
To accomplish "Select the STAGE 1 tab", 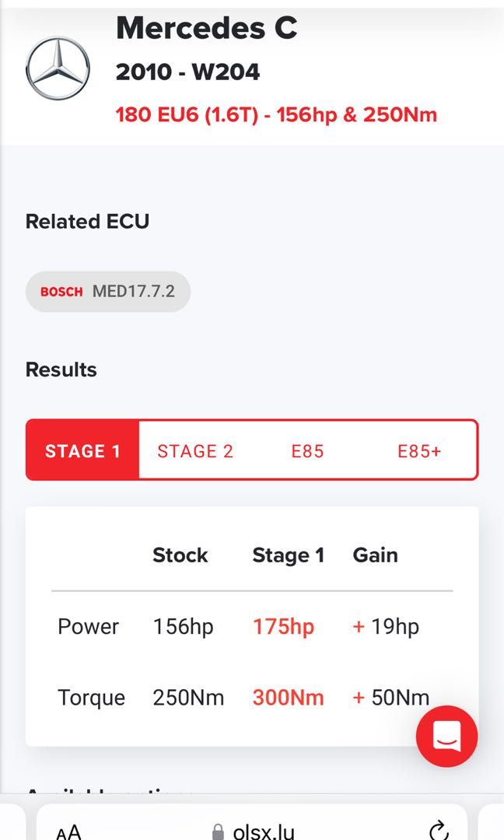I will tap(82, 451).
